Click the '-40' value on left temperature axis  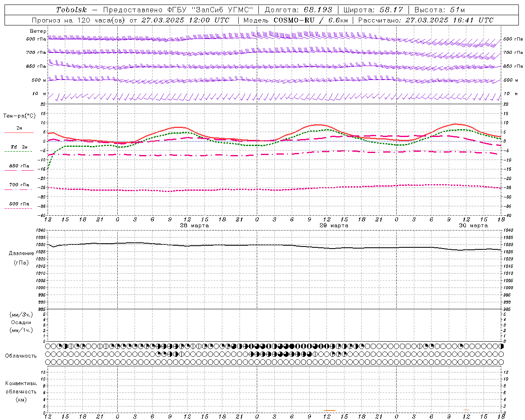point(42,215)
